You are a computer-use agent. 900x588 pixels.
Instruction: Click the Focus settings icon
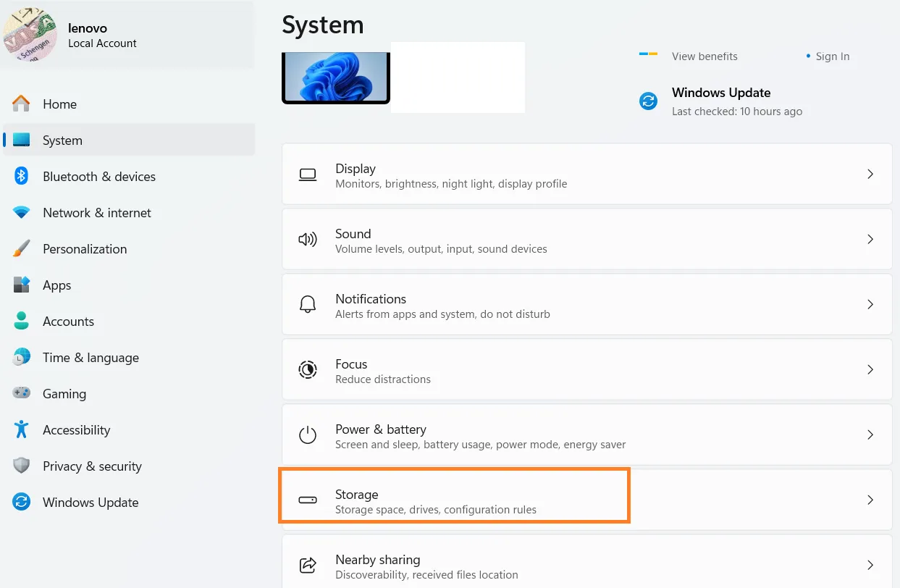[x=308, y=369]
